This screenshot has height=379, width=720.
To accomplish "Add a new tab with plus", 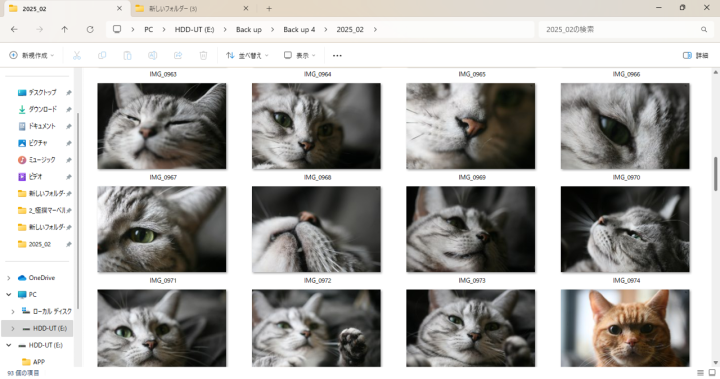I will tap(269, 8).
